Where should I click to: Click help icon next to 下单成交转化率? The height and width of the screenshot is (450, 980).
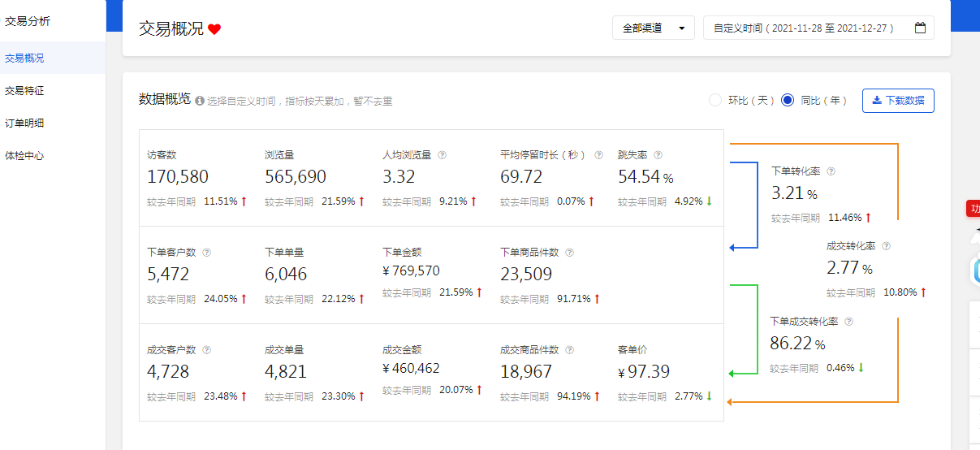[x=848, y=322]
